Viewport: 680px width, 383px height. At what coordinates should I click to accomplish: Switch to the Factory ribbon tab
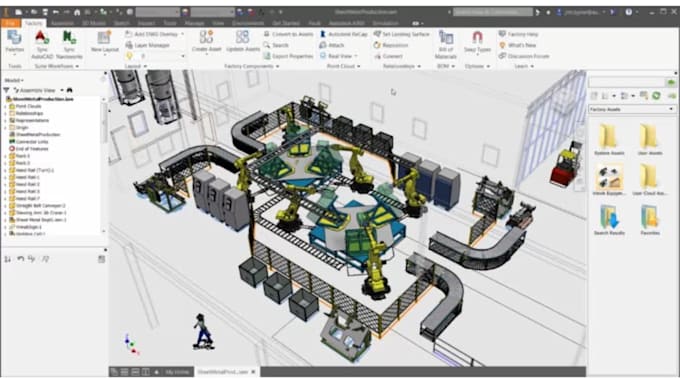coord(33,23)
